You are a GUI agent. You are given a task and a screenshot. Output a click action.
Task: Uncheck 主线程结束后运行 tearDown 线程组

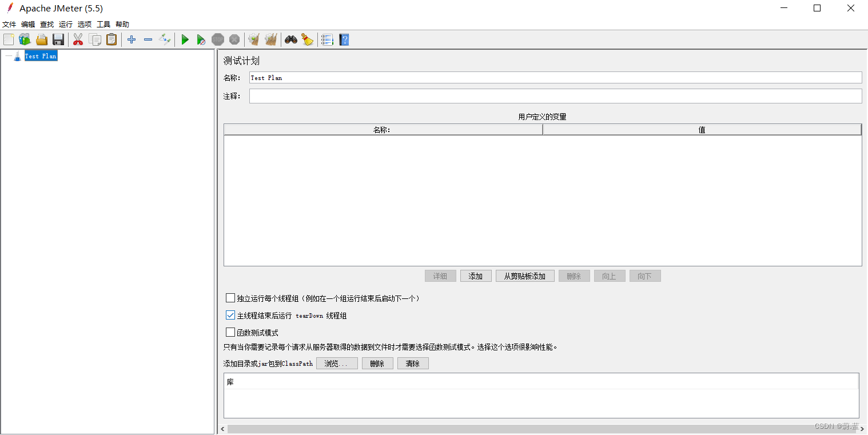pos(230,315)
